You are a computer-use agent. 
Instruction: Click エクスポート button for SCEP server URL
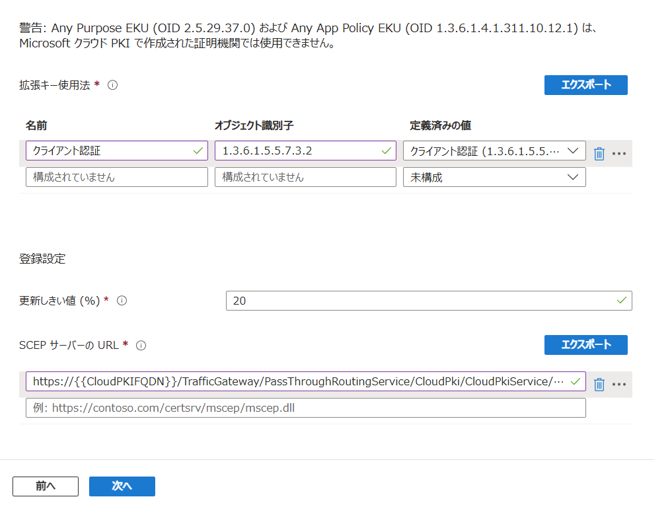coord(586,345)
